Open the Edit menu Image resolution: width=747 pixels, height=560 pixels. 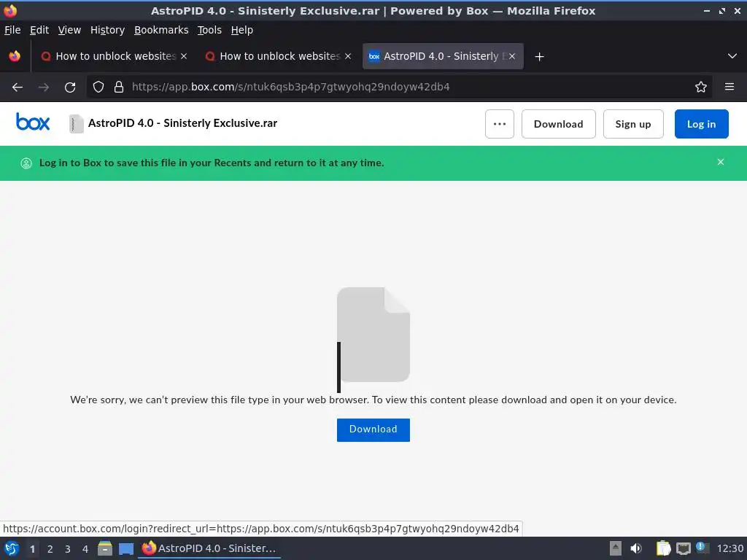39,30
